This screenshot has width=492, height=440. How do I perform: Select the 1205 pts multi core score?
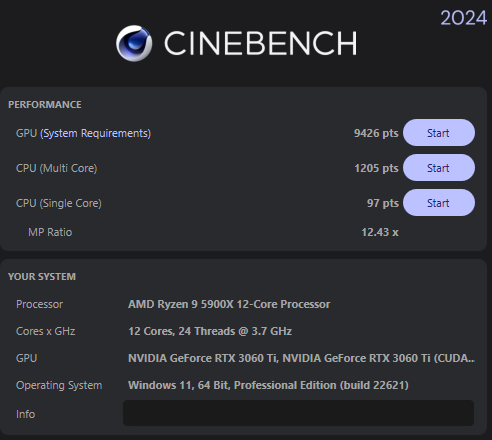pyautogui.click(x=376, y=168)
